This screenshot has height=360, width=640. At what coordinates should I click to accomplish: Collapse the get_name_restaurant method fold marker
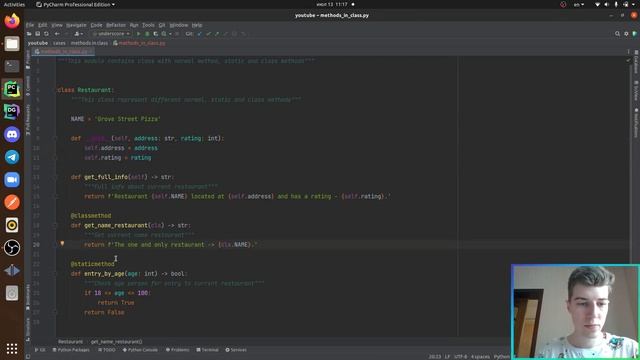coord(56,225)
